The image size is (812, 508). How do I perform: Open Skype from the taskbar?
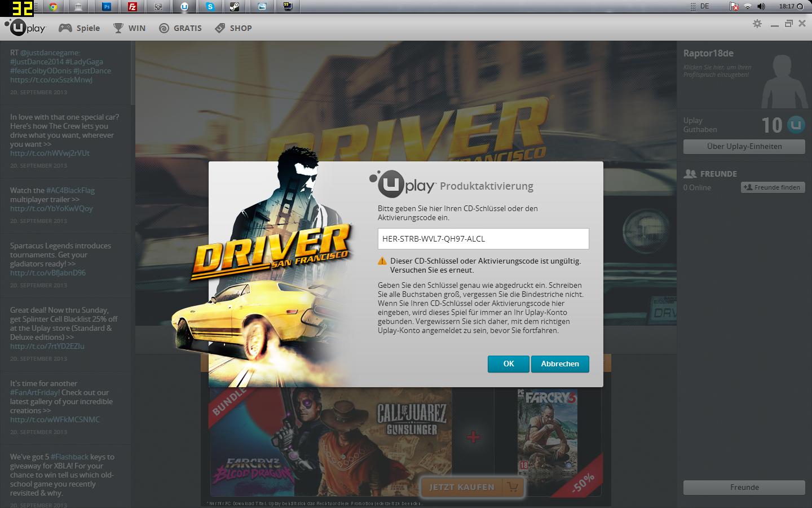210,7
